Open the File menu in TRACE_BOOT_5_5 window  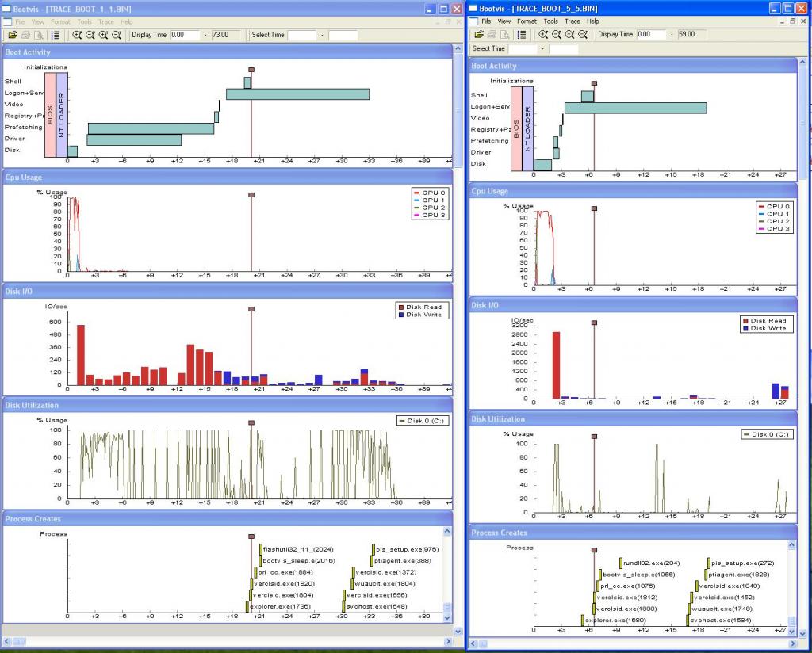486,21
